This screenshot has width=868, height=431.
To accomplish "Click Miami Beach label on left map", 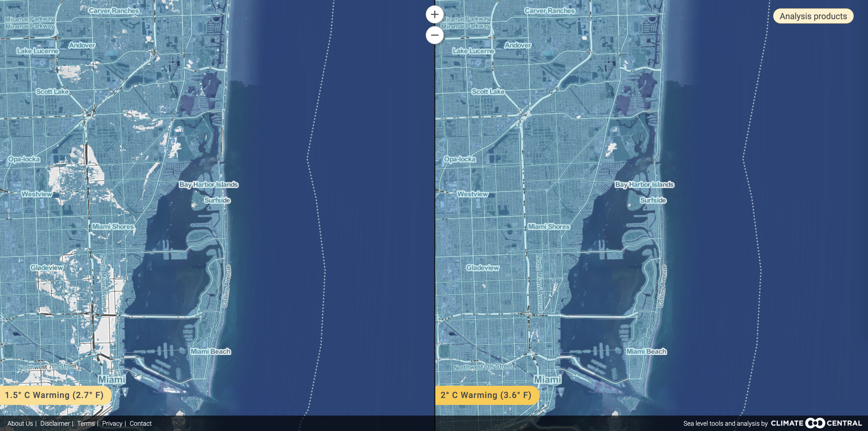I will pyautogui.click(x=210, y=351).
